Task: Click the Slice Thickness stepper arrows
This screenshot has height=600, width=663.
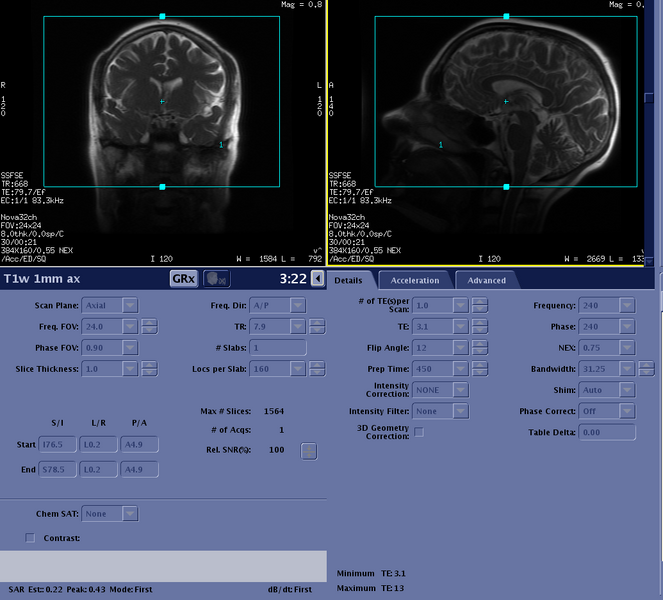Action: click(x=149, y=369)
